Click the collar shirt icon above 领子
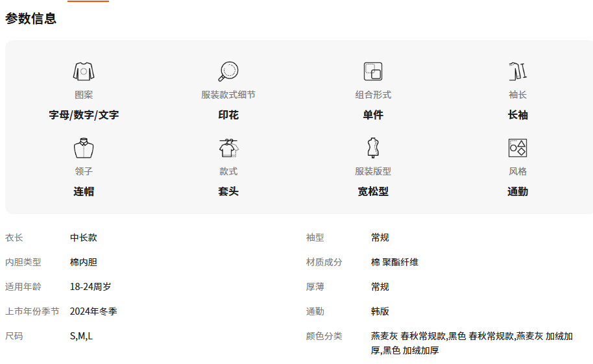The width and height of the screenshot is (593, 364). point(84,148)
